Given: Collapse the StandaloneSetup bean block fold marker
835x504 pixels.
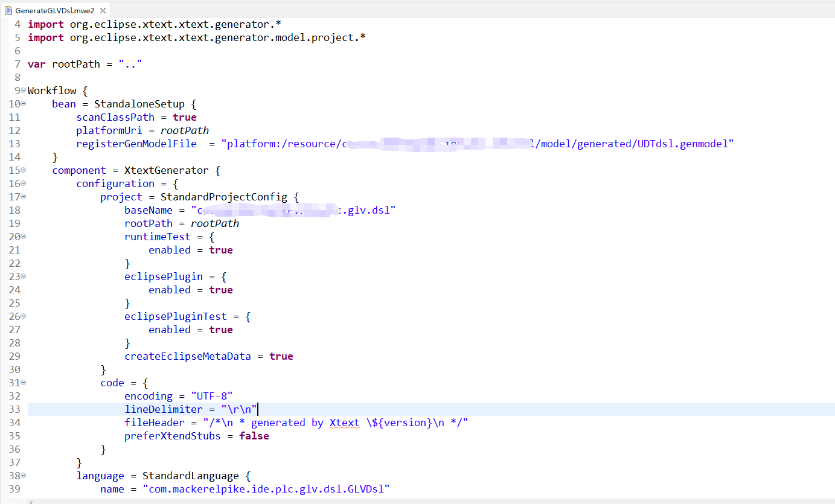Looking at the screenshot, I should (x=23, y=104).
